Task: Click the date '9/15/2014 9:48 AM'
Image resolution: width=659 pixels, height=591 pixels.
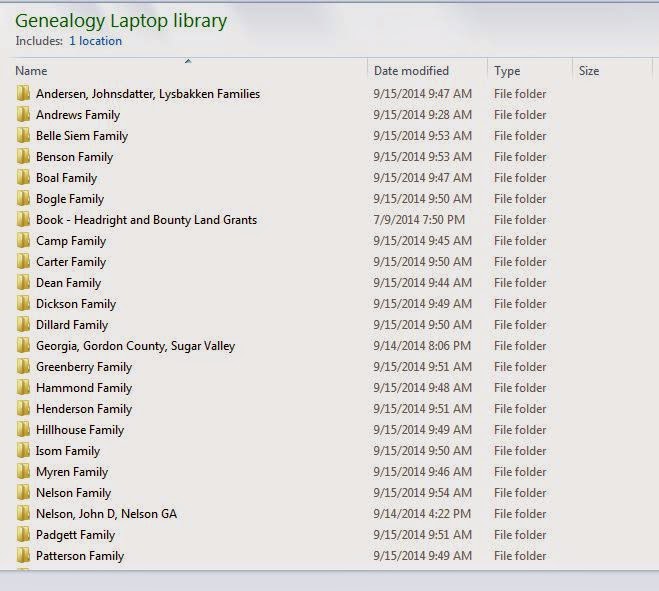Action: coord(422,388)
